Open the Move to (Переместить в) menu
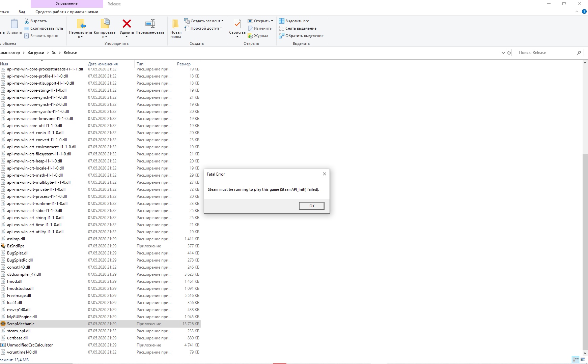This screenshot has height=364, width=588. point(80,29)
